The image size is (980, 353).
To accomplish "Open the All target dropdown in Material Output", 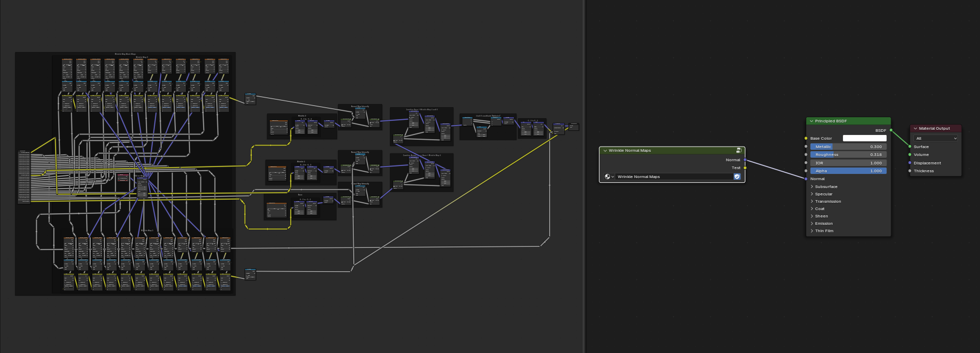I will click(x=936, y=139).
